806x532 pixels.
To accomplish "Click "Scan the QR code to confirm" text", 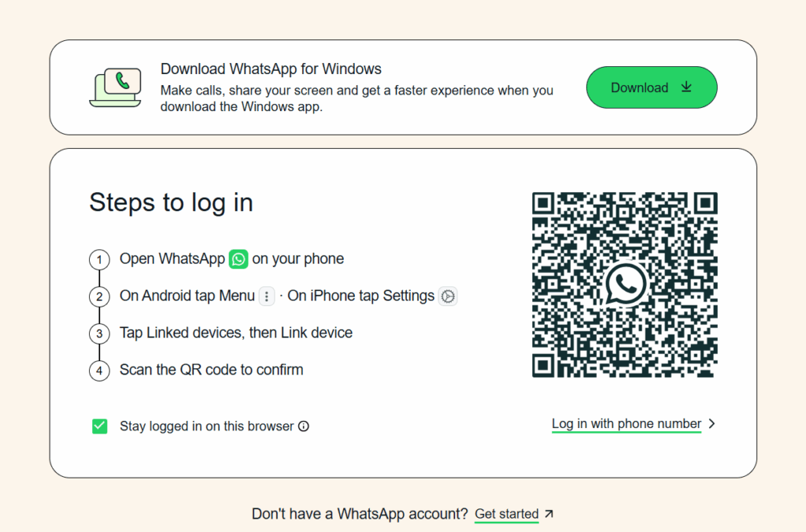I will pos(211,370).
